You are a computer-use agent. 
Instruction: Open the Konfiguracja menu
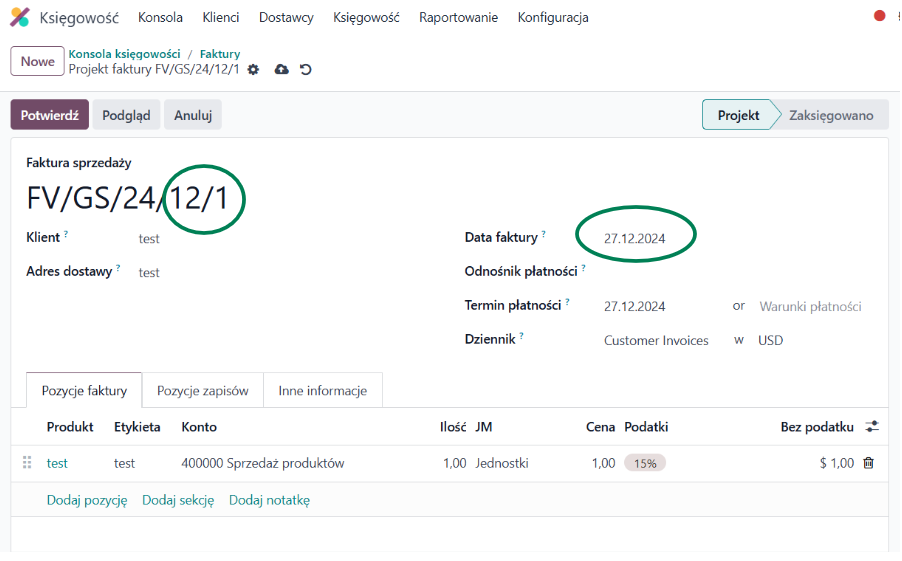click(553, 17)
